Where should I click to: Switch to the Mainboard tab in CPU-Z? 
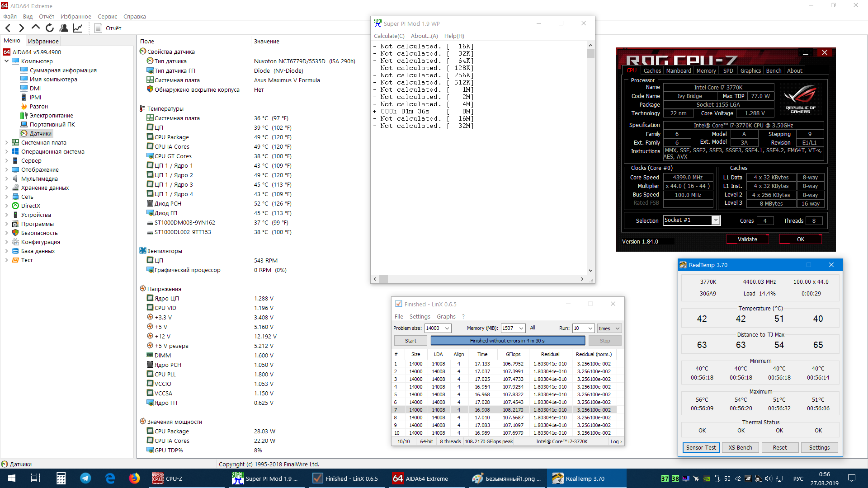click(678, 71)
